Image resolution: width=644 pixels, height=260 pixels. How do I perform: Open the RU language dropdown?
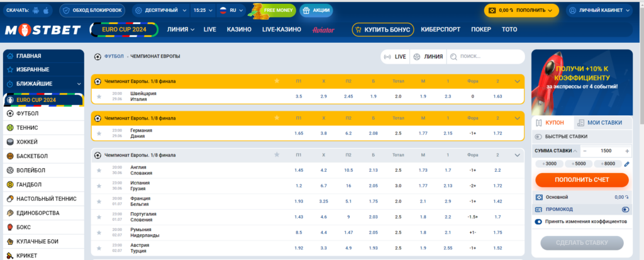click(231, 10)
